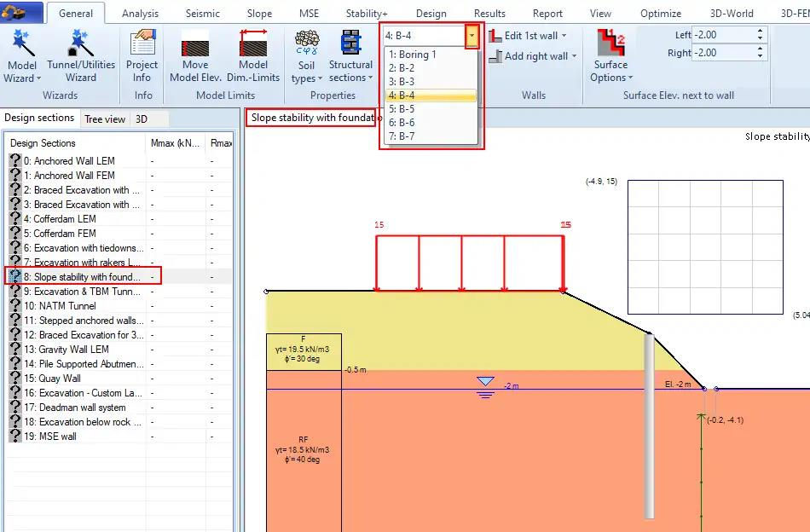Select design section 17: Deadman wall system
This screenshot has height=532, width=810.
click(75, 407)
